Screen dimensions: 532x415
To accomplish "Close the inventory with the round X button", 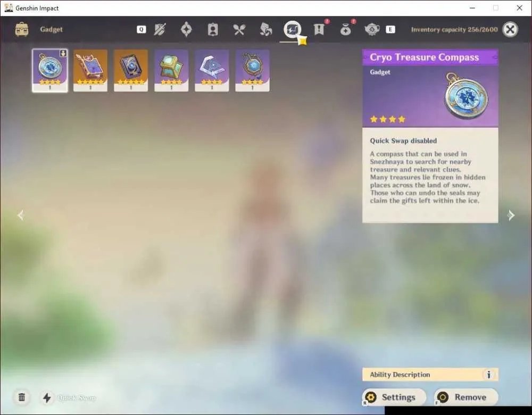I will pyautogui.click(x=510, y=29).
